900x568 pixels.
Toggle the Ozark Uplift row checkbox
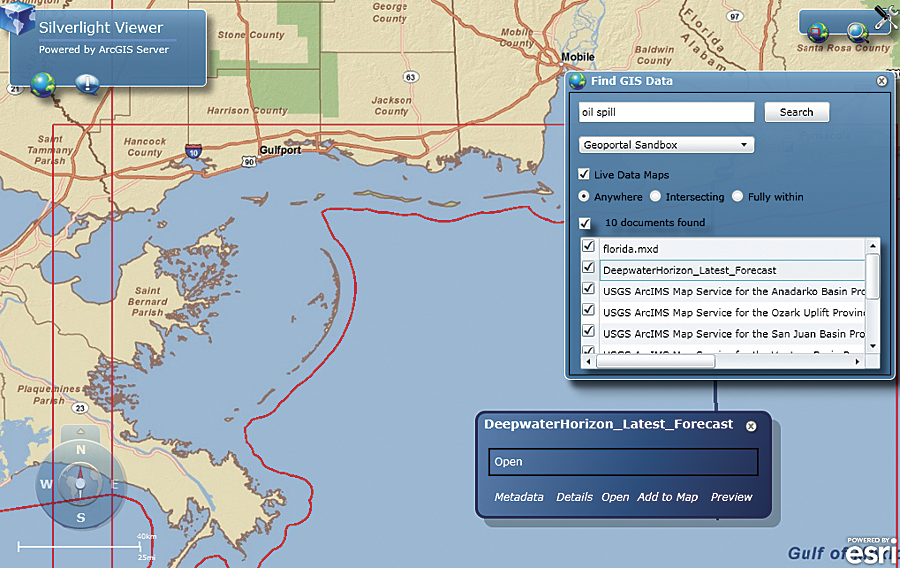tap(588, 310)
